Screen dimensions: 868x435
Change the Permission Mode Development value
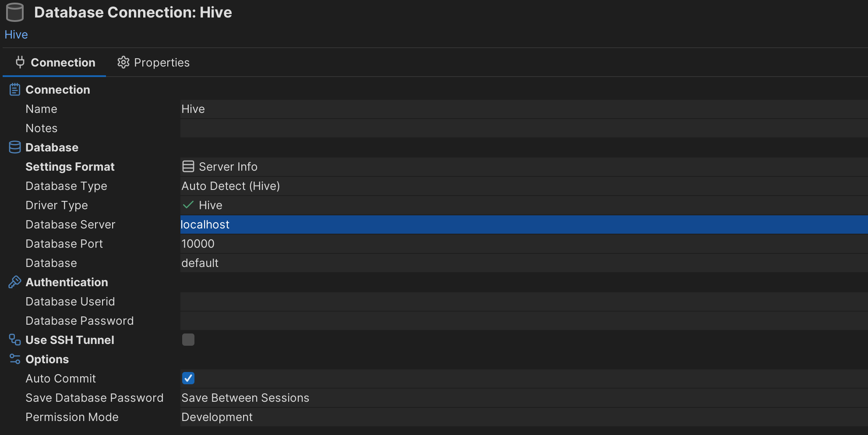pyautogui.click(x=524, y=417)
